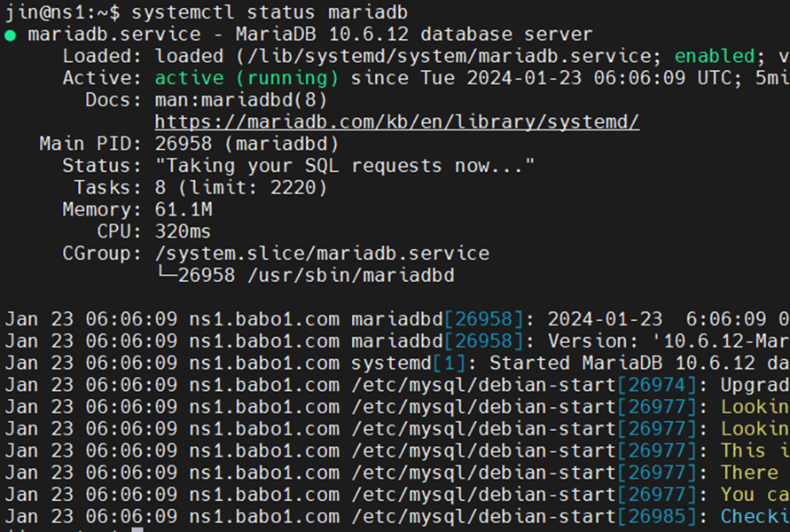Open the mariadb.com systemd documentation link
This screenshot has width=790, height=532.
tap(397, 122)
